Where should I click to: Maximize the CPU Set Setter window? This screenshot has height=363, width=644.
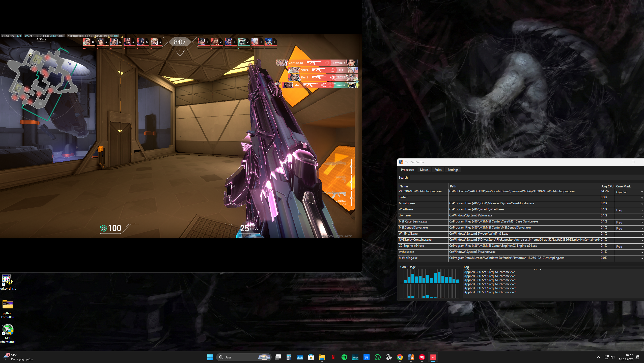633,162
